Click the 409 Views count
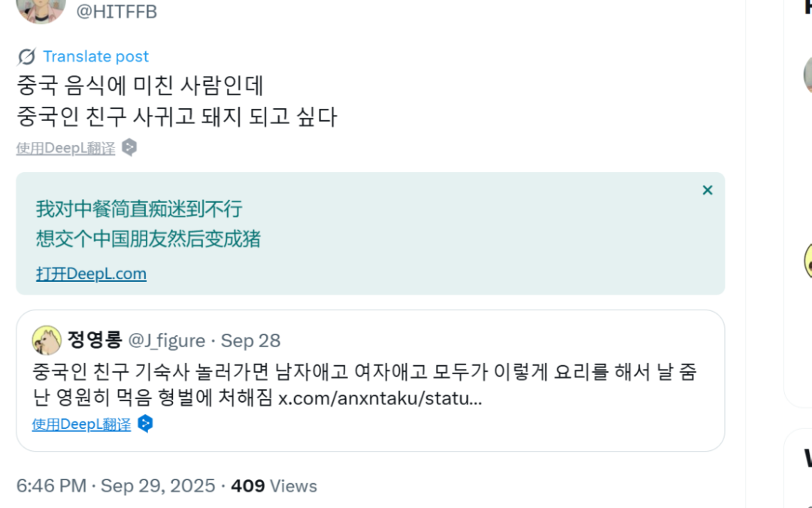The width and height of the screenshot is (812, 508). click(274, 486)
